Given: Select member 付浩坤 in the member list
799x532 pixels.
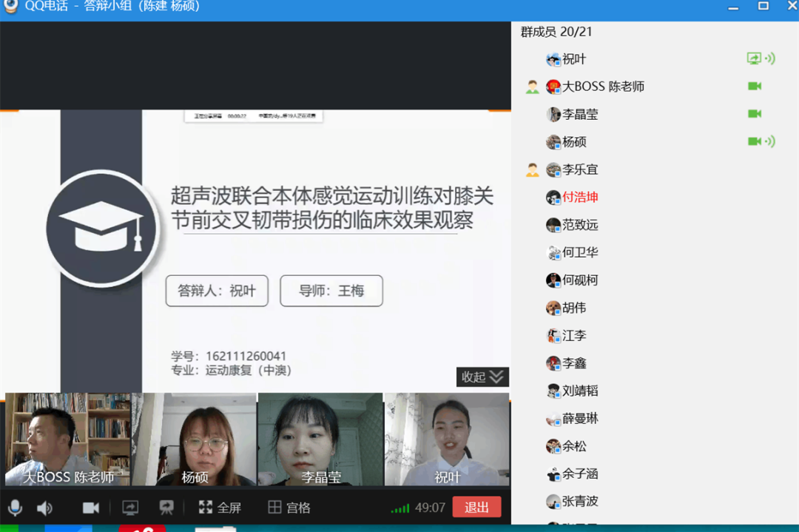Looking at the screenshot, I should click(580, 197).
